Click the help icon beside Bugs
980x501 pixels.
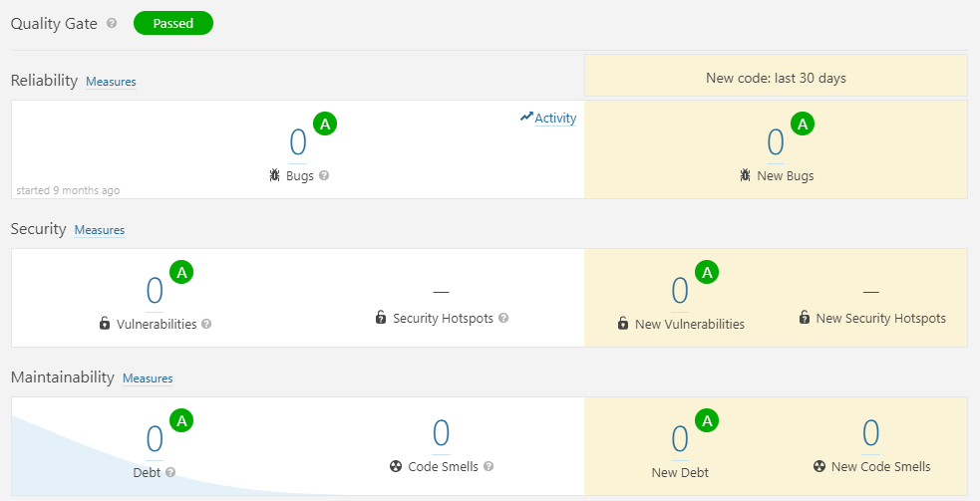[324, 175]
